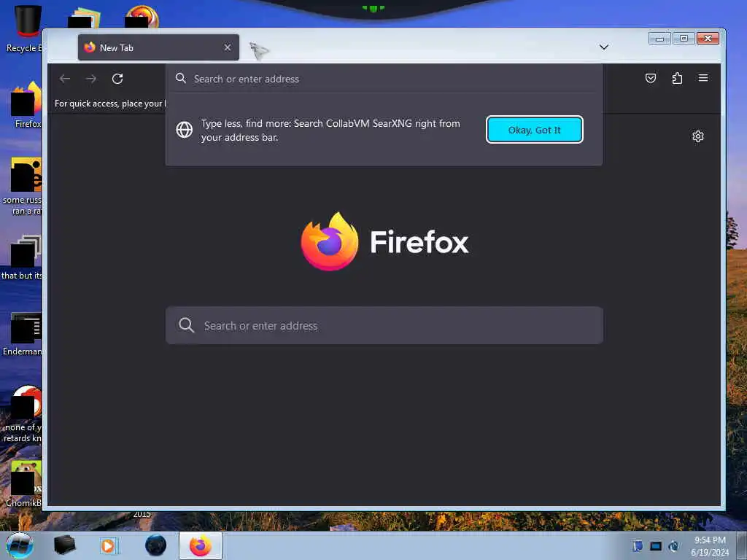
Task: Click the blue swirl tray icon
Action: click(673, 546)
